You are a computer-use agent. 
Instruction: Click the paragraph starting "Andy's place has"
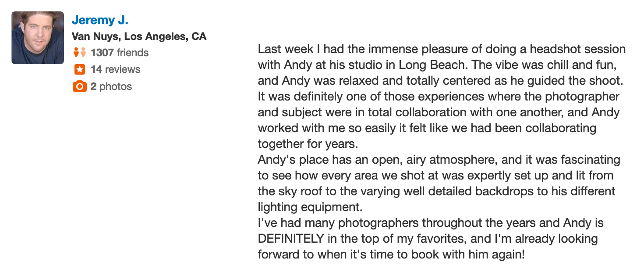click(x=439, y=183)
